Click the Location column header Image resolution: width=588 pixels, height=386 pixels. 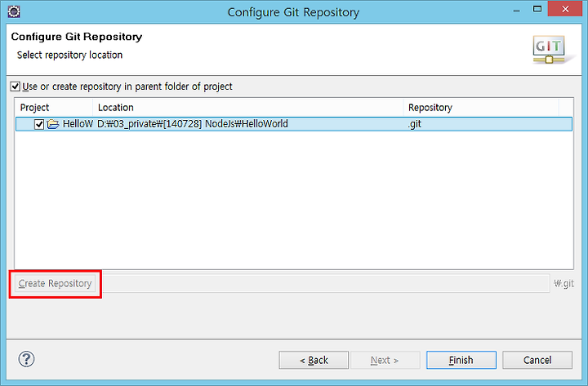click(x=248, y=108)
